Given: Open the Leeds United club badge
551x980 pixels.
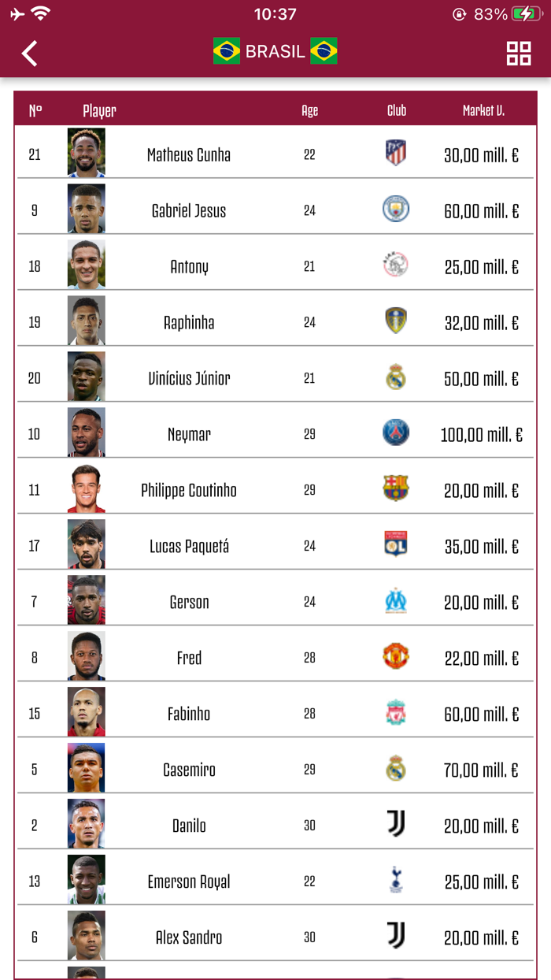Looking at the screenshot, I should (x=395, y=321).
